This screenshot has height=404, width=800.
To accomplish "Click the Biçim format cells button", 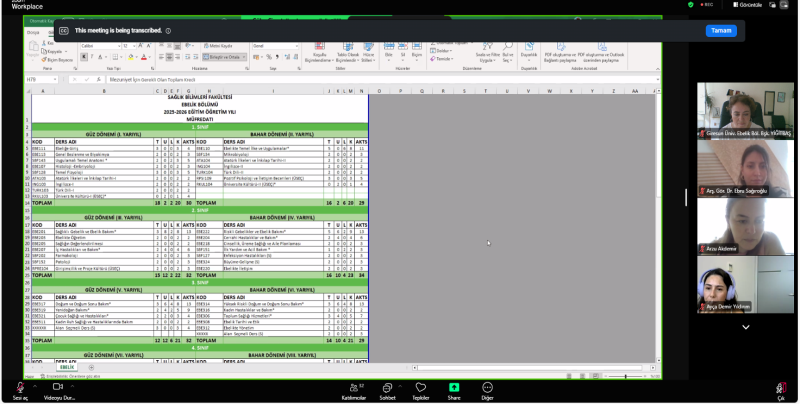I will (417, 51).
